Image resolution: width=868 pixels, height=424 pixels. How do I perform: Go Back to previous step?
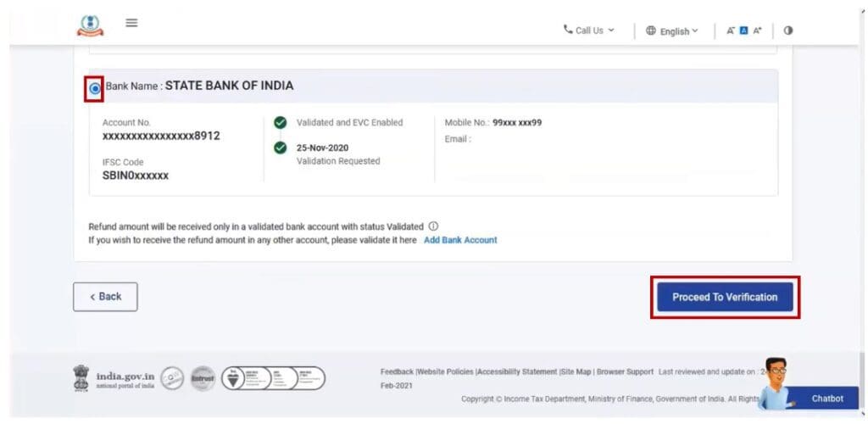[105, 297]
